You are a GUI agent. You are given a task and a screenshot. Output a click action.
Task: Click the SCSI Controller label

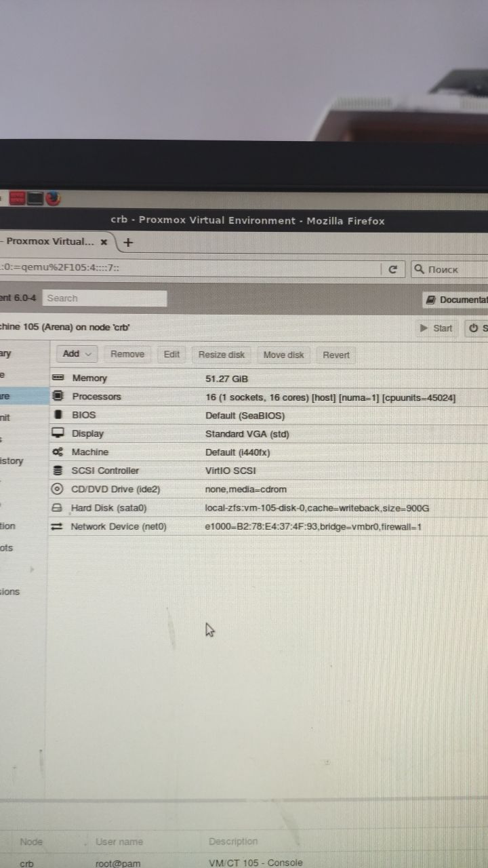pyautogui.click(x=105, y=471)
